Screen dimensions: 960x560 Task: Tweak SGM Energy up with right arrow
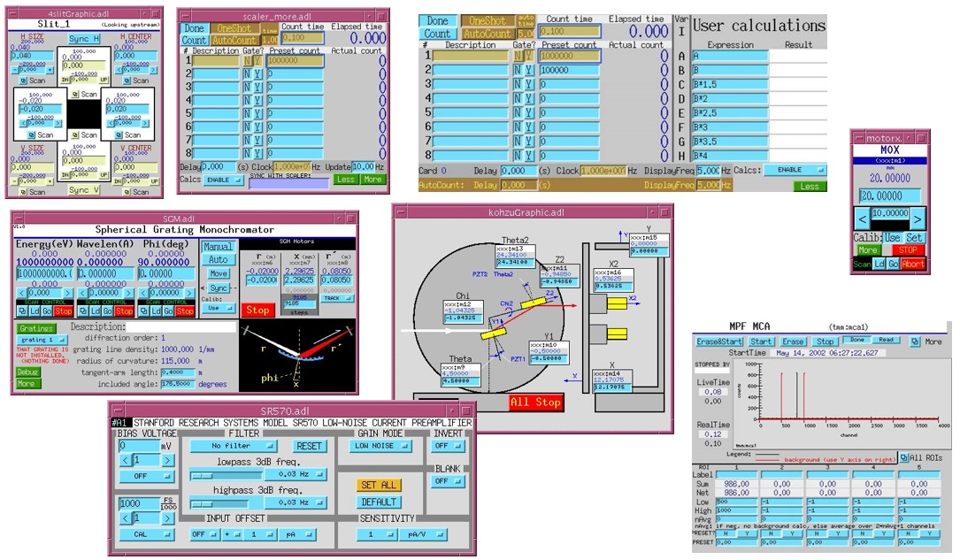(67, 293)
